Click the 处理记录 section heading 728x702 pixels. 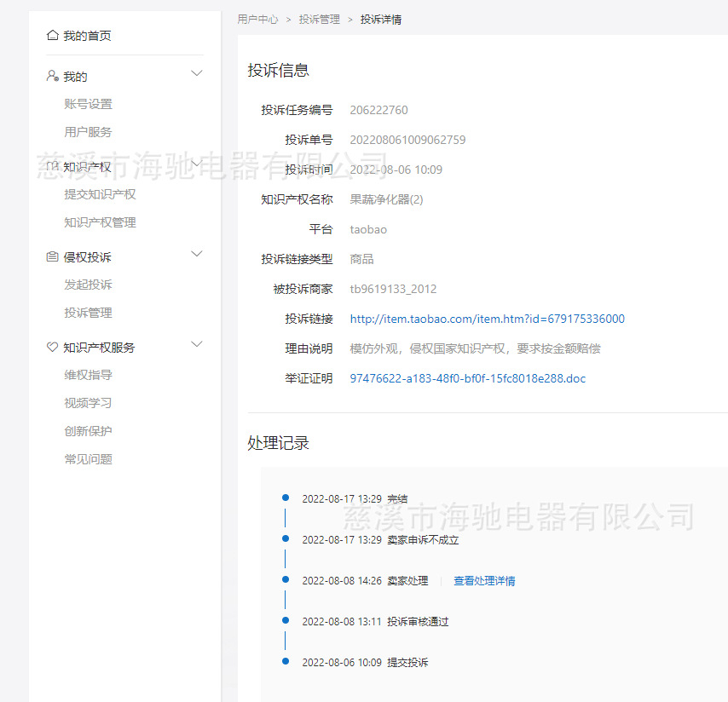[278, 443]
